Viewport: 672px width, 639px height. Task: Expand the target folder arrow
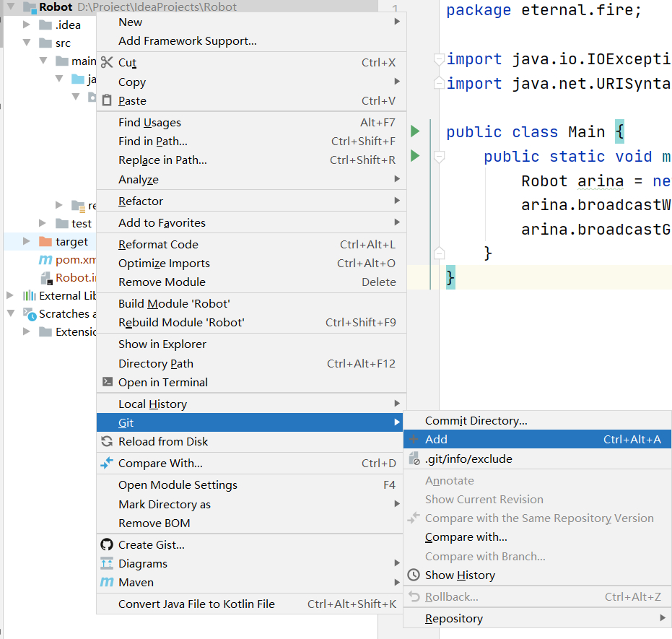pyautogui.click(x=27, y=241)
